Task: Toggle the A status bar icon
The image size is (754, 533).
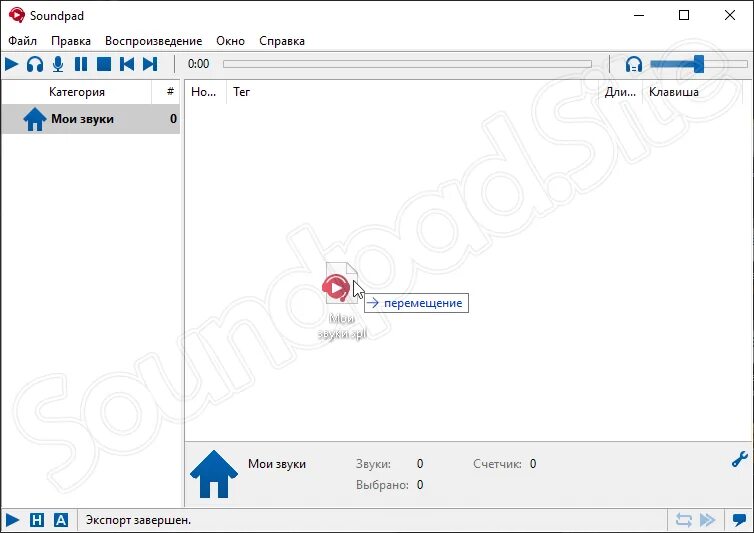Action: (x=61, y=520)
